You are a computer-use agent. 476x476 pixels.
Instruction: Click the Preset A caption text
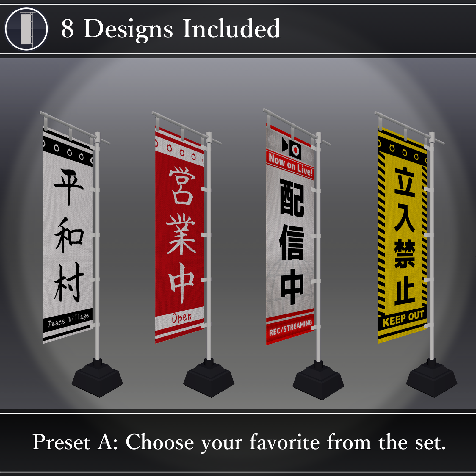(x=239, y=442)
